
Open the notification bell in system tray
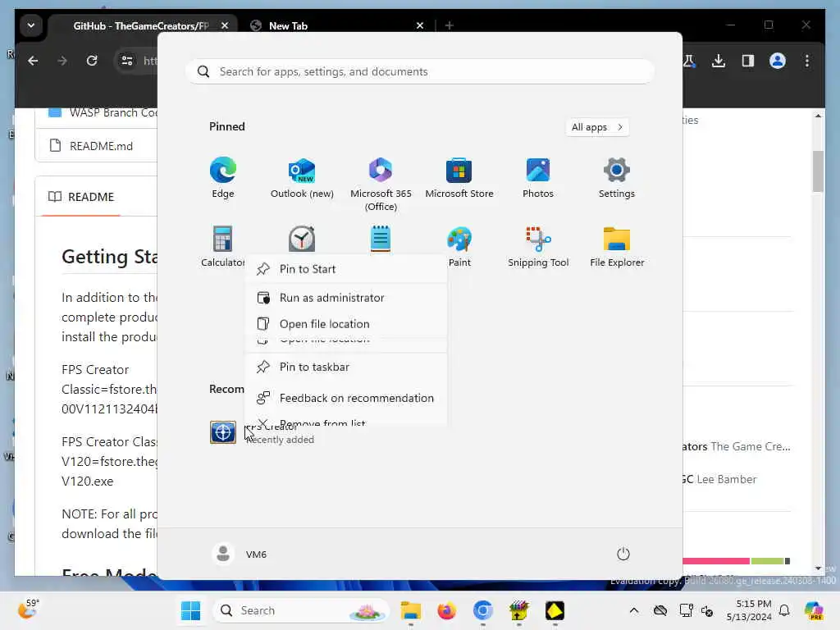click(784, 610)
